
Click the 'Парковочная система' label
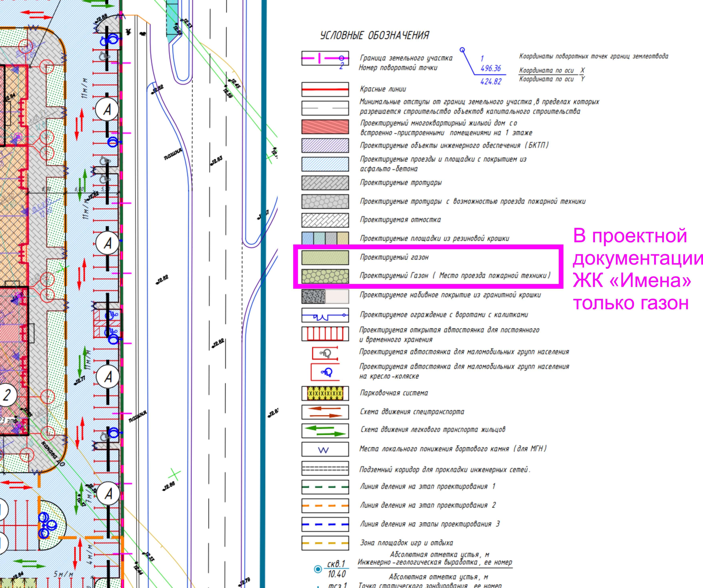[394, 393]
